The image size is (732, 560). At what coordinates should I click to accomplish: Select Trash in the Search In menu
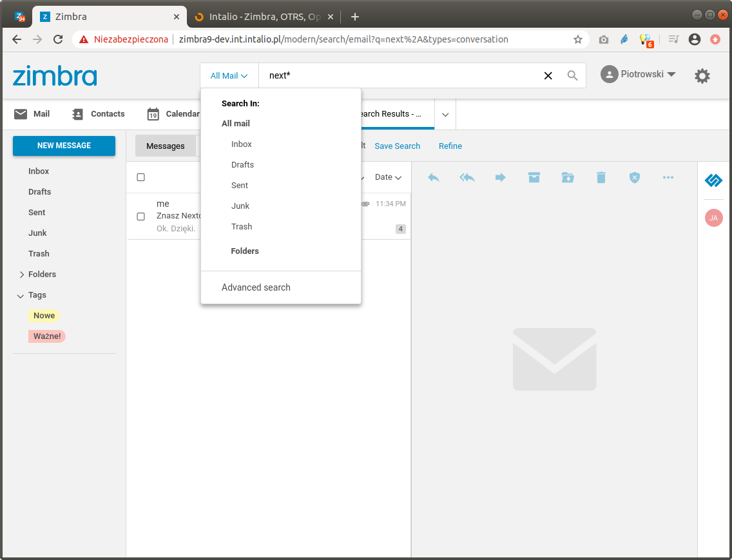242,227
